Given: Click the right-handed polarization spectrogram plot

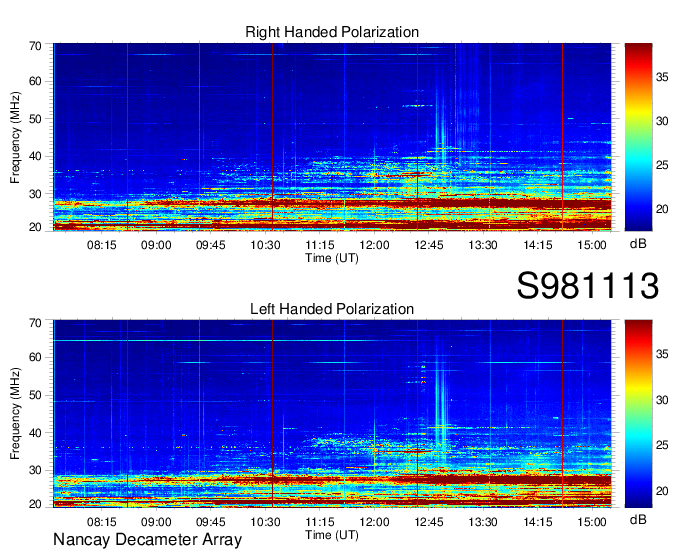Looking at the screenshot, I should pos(332,137).
